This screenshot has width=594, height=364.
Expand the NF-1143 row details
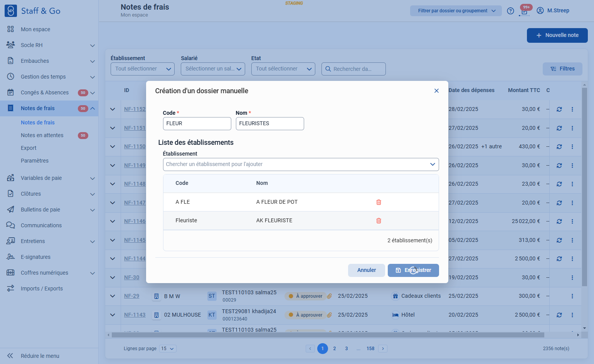(x=113, y=315)
